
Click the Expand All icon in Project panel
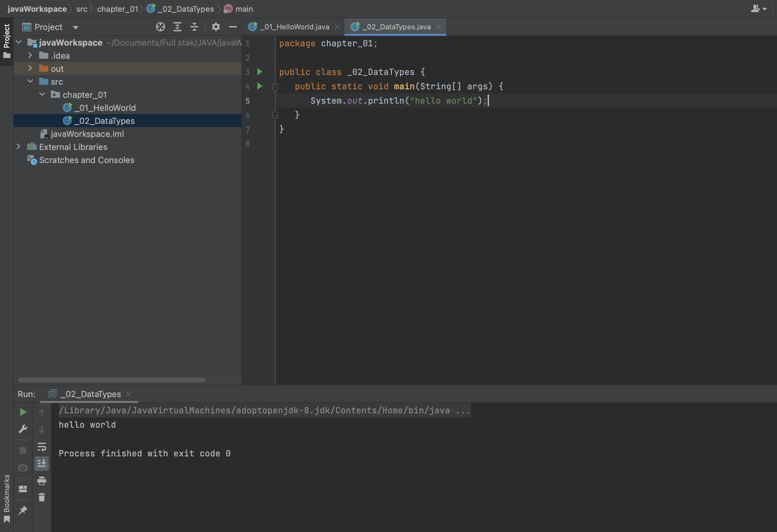[x=177, y=27]
